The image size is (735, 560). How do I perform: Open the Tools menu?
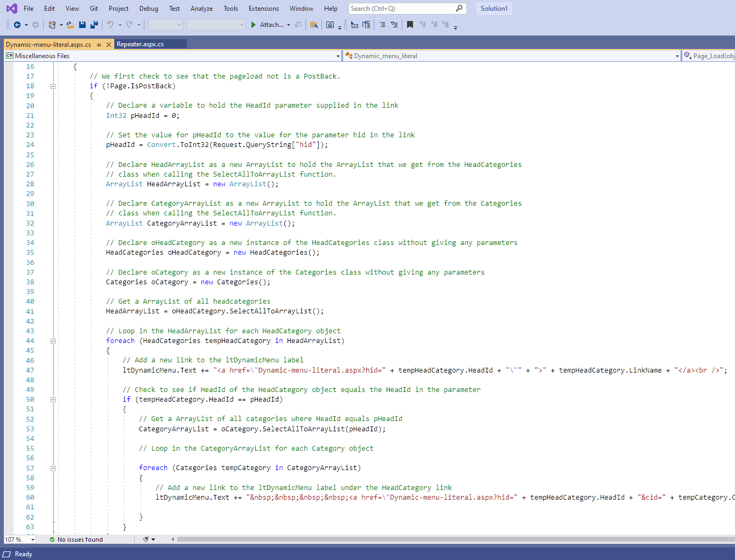[x=230, y=9]
